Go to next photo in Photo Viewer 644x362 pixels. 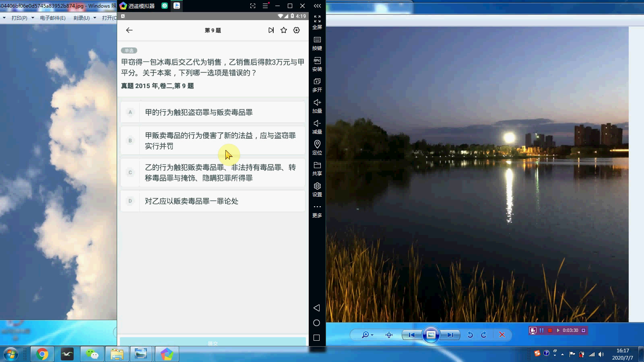[x=450, y=335]
